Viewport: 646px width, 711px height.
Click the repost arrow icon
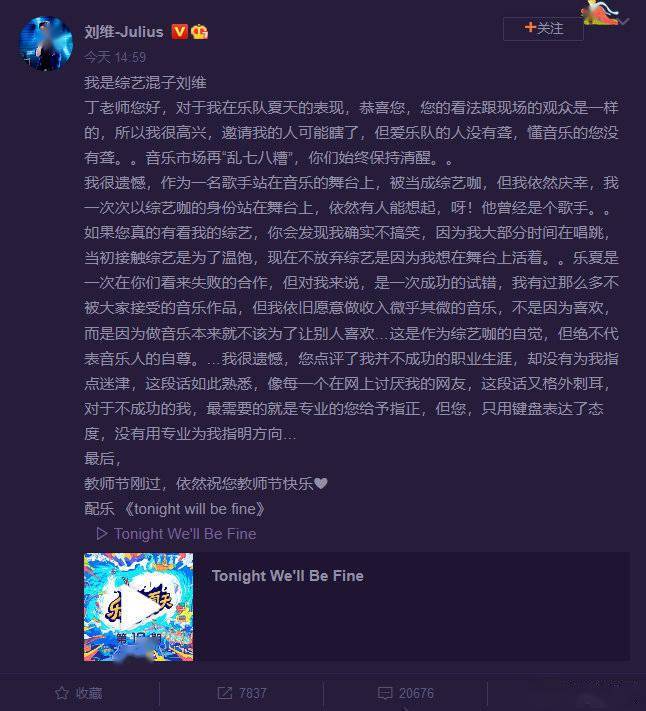(224, 693)
